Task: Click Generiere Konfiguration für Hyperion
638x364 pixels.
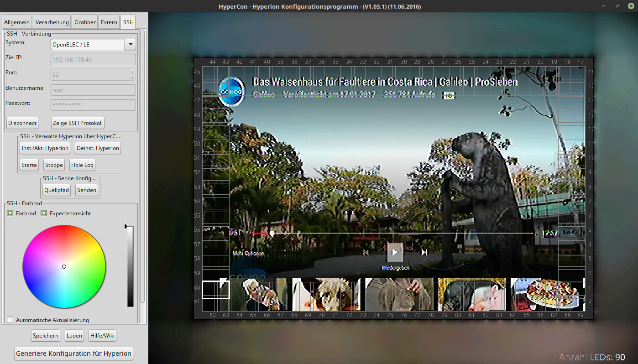Action: click(74, 354)
